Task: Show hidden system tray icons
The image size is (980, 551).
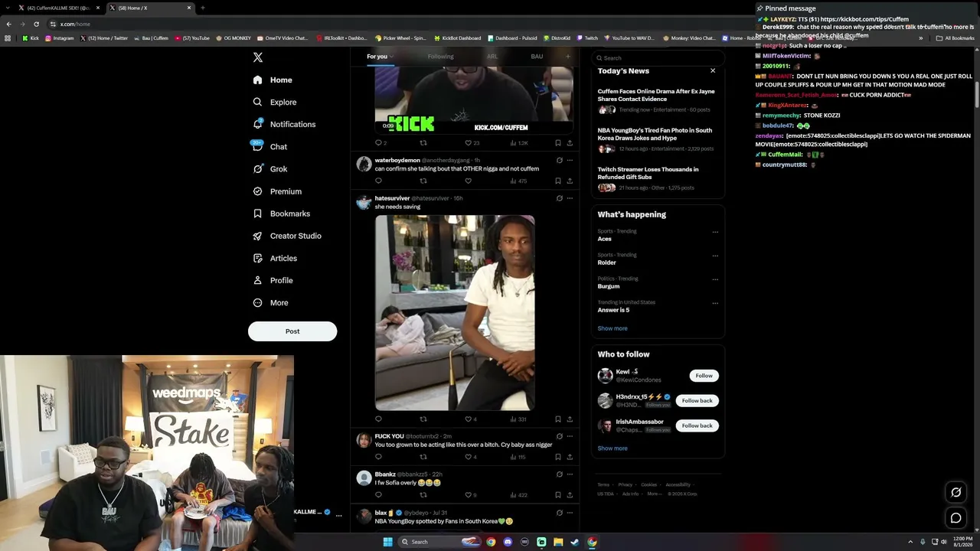Action: pyautogui.click(x=910, y=542)
